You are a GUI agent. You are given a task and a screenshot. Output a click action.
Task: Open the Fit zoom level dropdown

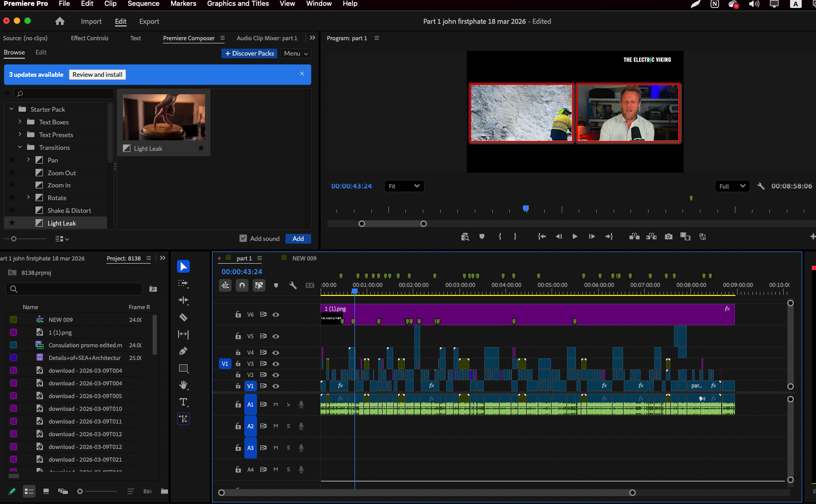[x=404, y=186]
